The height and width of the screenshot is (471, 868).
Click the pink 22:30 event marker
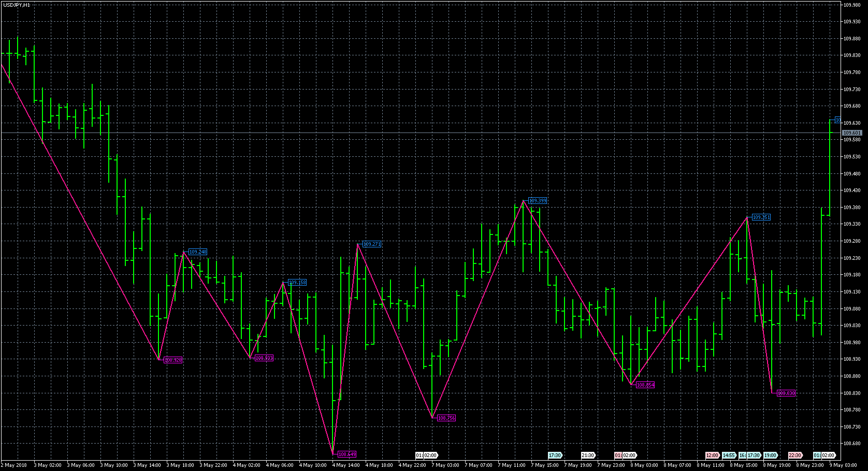[795, 455]
